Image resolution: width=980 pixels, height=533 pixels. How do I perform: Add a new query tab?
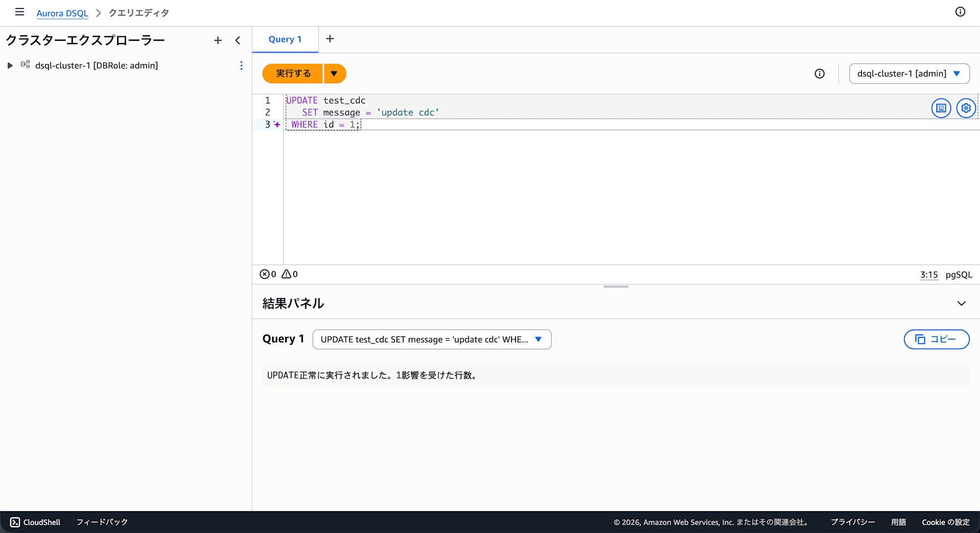[x=330, y=39]
